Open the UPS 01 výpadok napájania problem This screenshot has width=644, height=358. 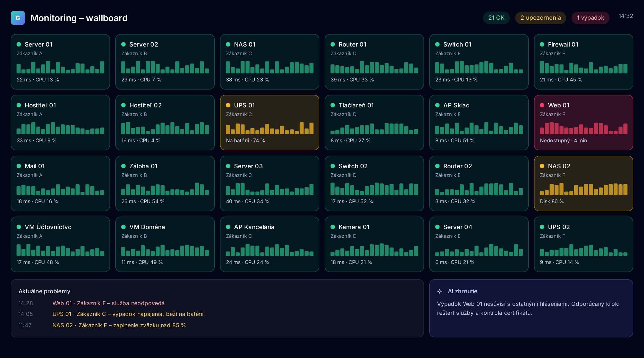[128, 314]
